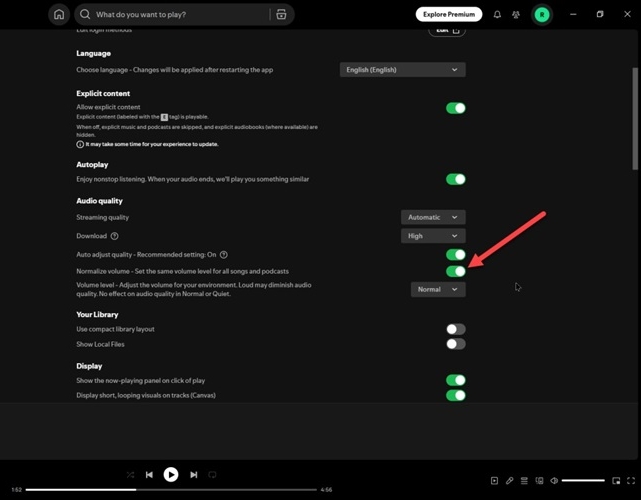The image size is (641, 500).
Task: Open the play queue
Action: click(x=524, y=481)
